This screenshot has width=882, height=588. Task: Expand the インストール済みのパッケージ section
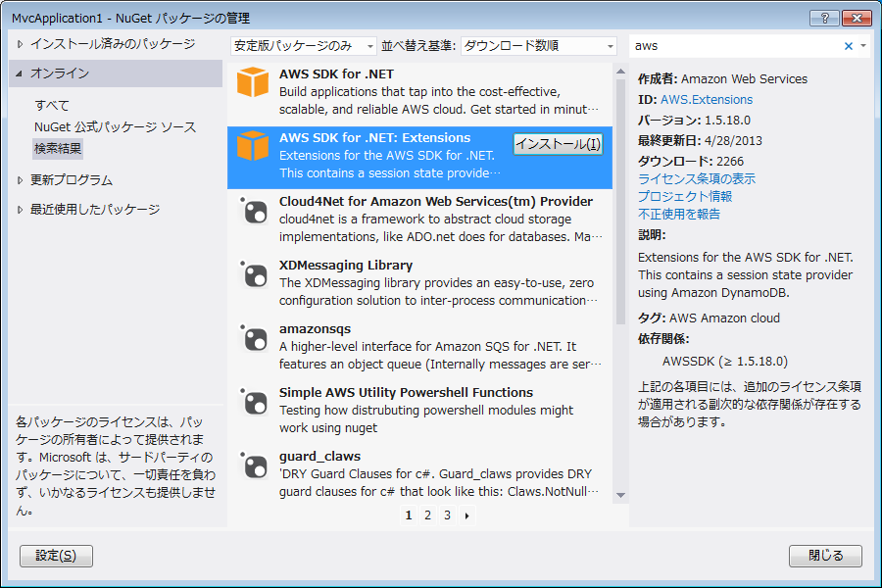[x=21, y=44]
